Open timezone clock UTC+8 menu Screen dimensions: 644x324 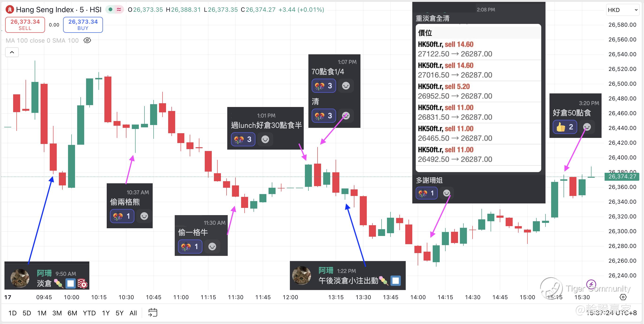point(613,313)
